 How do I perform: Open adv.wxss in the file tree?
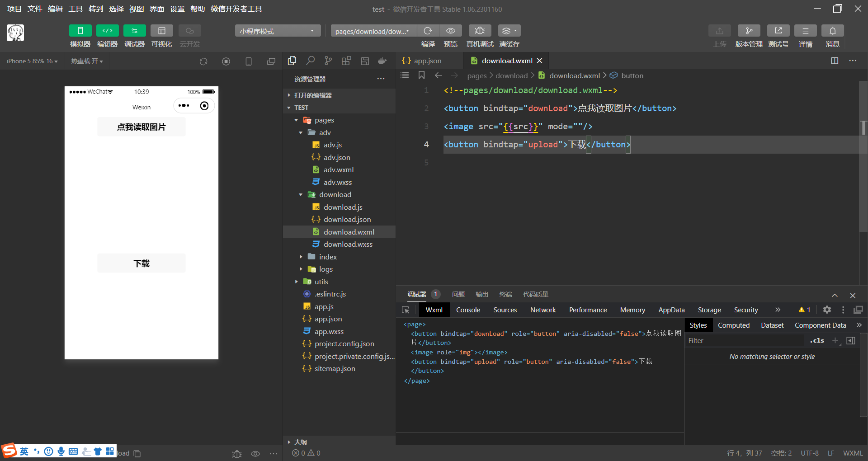(x=339, y=182)
